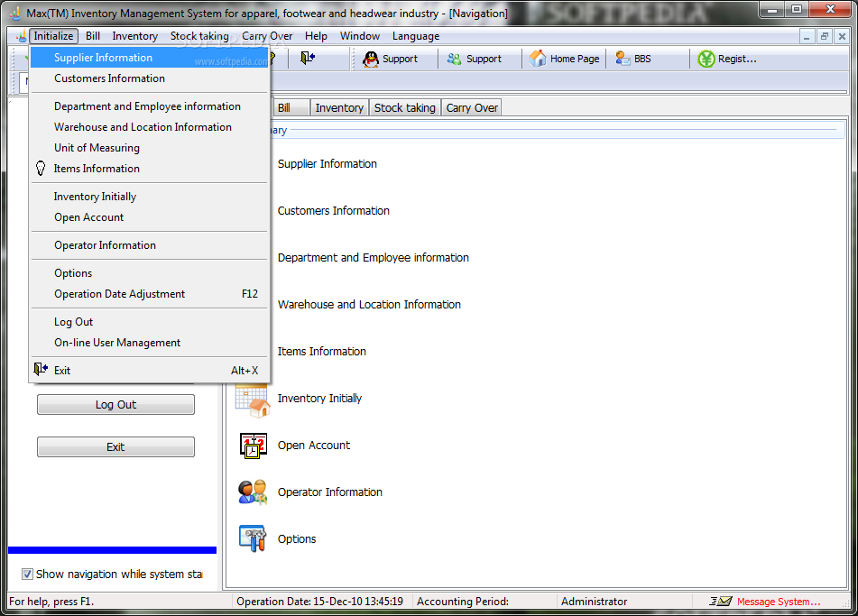The width and height of the screenshot is (858, 616).
Task: Choose Department and Employee information menu entry
Action: pos(150,106)
